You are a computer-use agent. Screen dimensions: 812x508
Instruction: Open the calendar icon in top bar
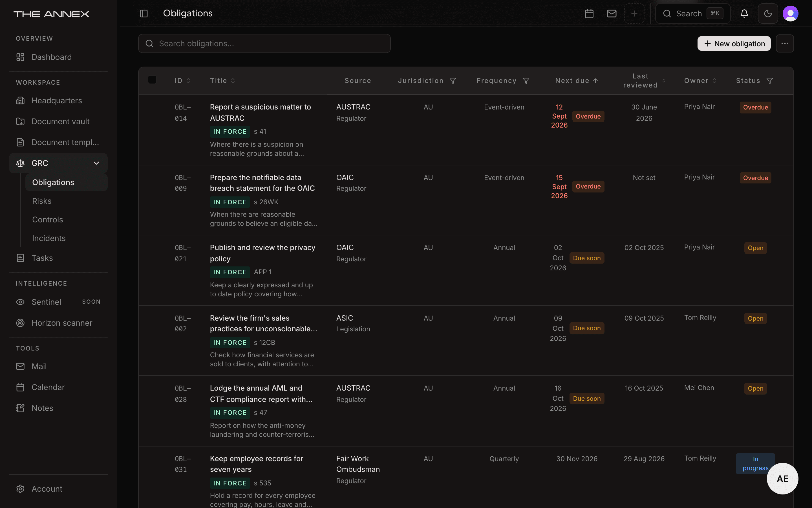(x=589, y=14)
